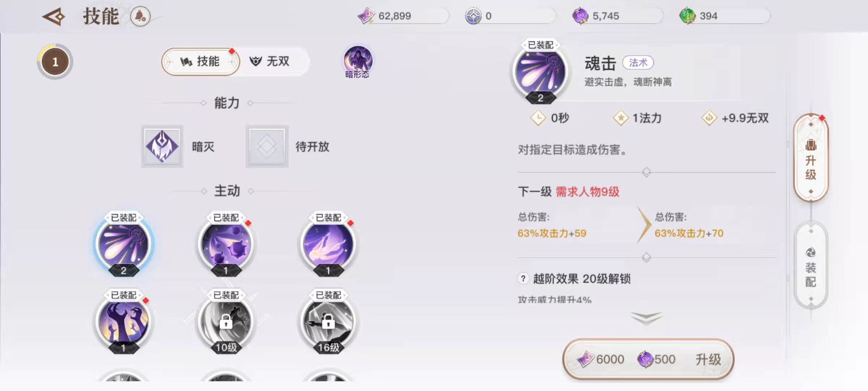Screen dimensions: 868x391
Task: Switch to the 技能 tab
Action: 200,62
